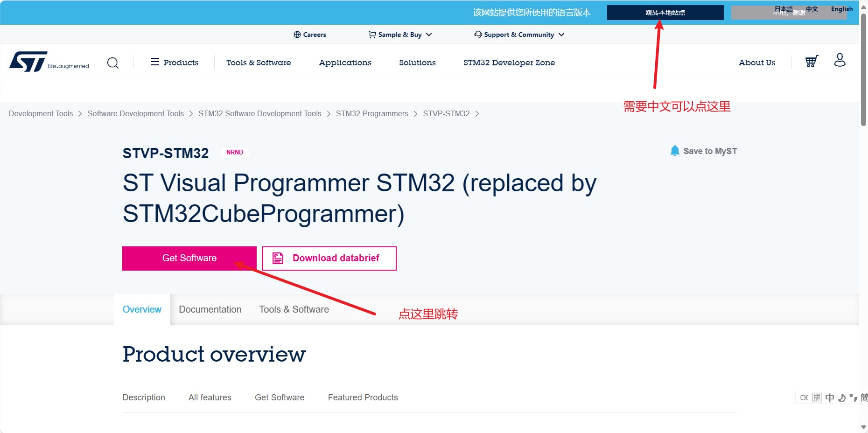Screen dimensions: 868x433
Task: Open the shopping cart icon
Action: click(812, 62)
